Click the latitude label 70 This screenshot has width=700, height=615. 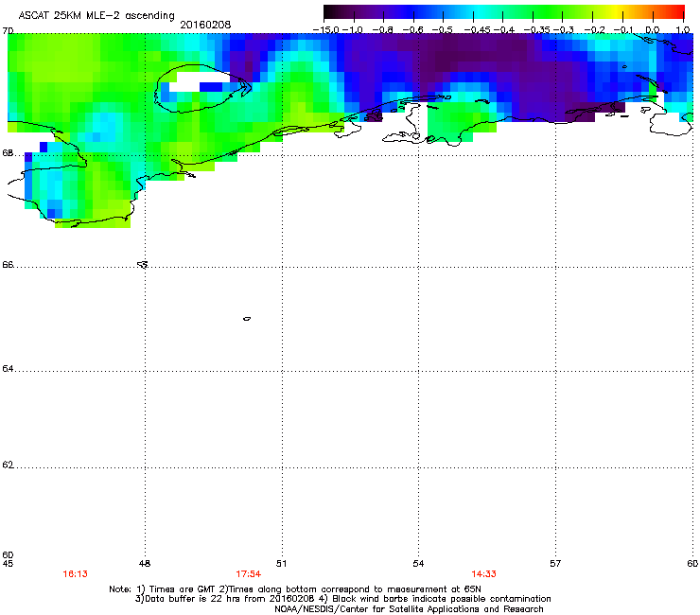coord(8,31)
